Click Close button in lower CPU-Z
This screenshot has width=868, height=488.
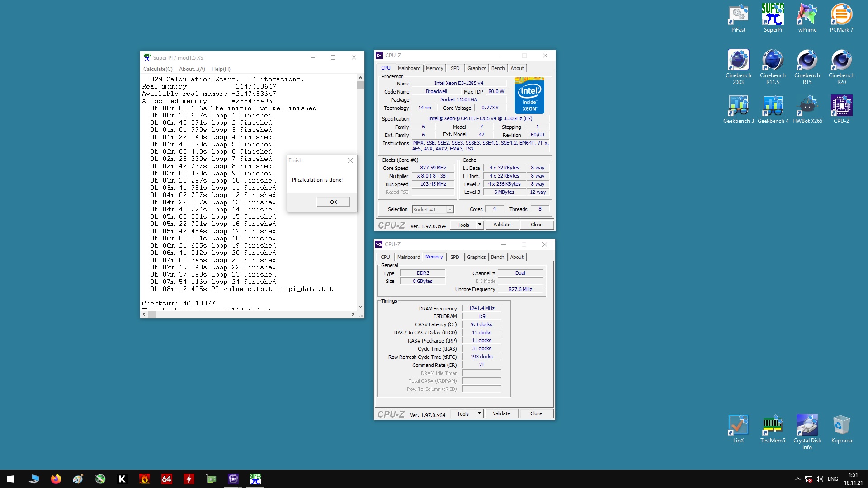click(x=536, y=413)
